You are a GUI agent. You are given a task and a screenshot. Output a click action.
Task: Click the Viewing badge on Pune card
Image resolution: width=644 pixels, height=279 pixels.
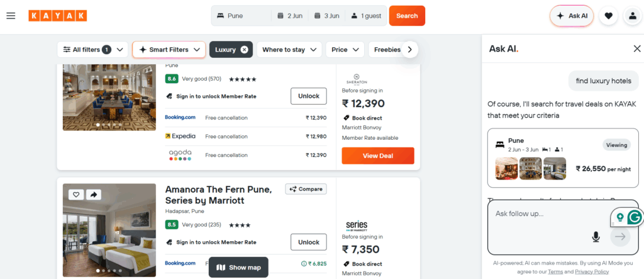tap(616, 145)
